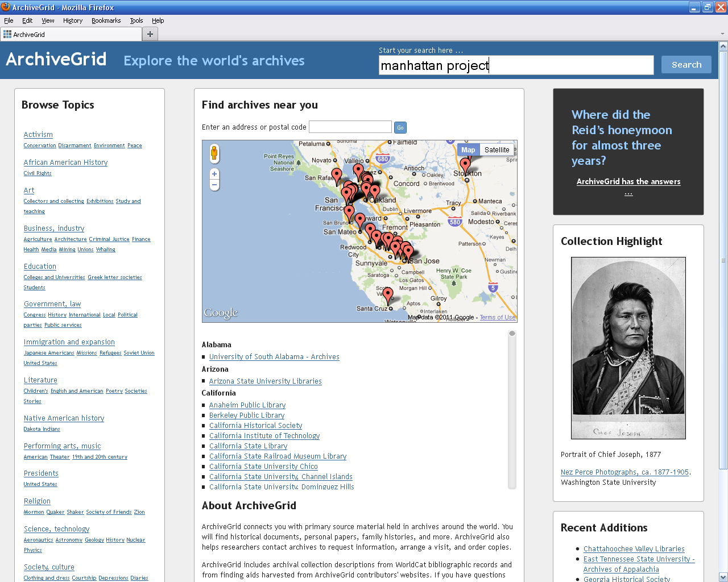Switch map to Map view
The image size is (728, 582).
(x=468, y=150)
